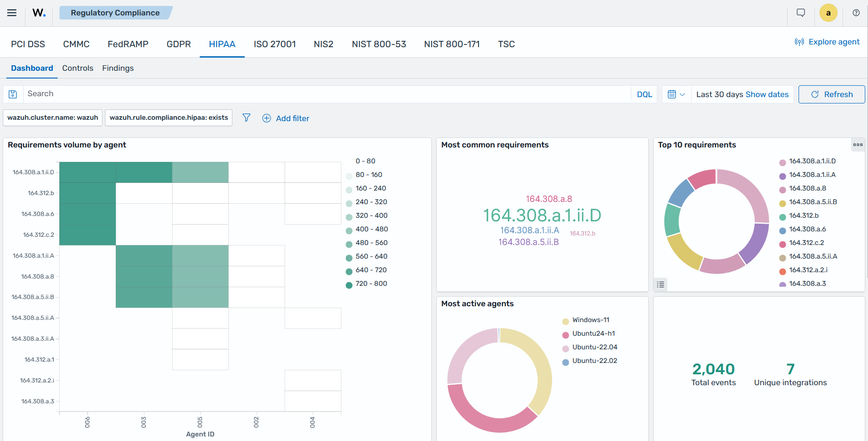Screen dimensions: 868x441
Task: Open the TSC tab
Action: point(506,44)
